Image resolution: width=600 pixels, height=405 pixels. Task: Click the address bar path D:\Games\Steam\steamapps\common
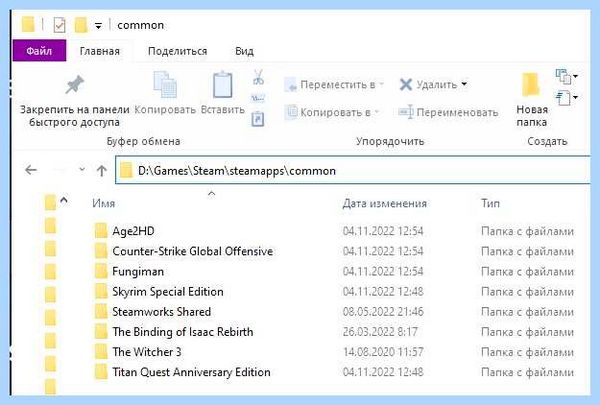tap(237, 171)
